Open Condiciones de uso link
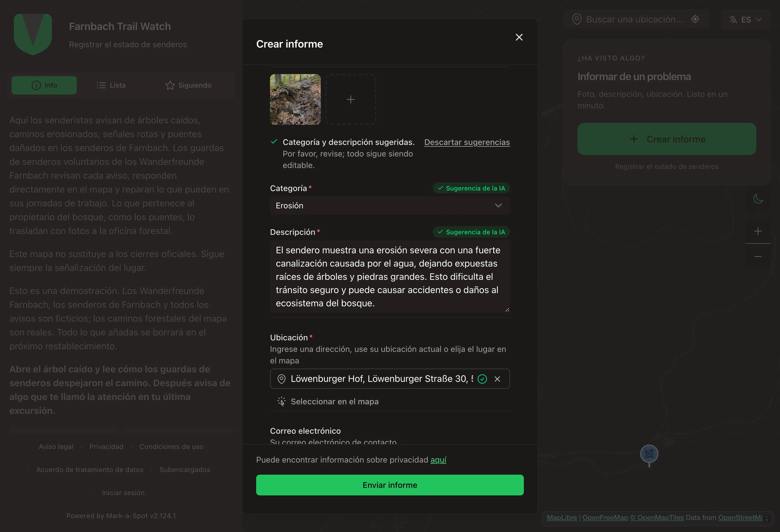 (171, 446)
